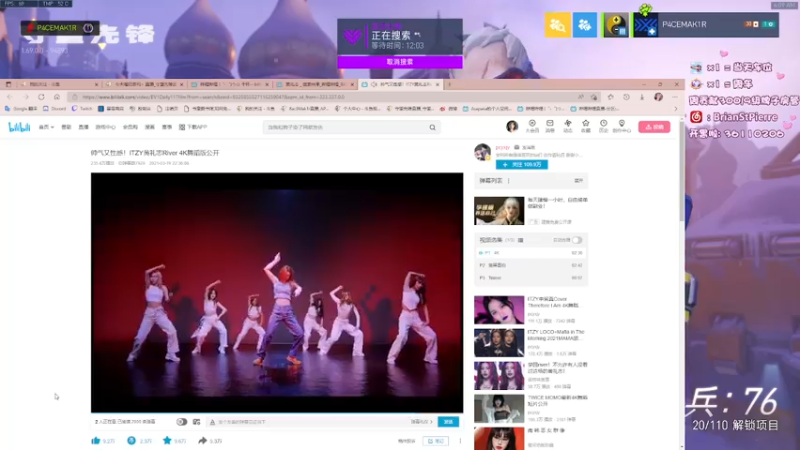Click the purple 取消搜索 cancel search button
The height and width of the screenshot is (450, 800).
(400, 62)
